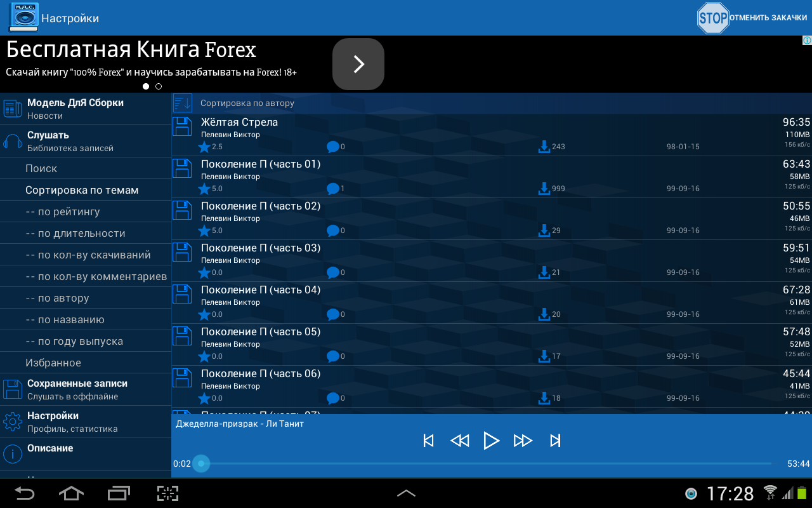This screenshot has height=508, width=812.
Task: Click download icon for часть 06
Action: [x=544, y=398]
